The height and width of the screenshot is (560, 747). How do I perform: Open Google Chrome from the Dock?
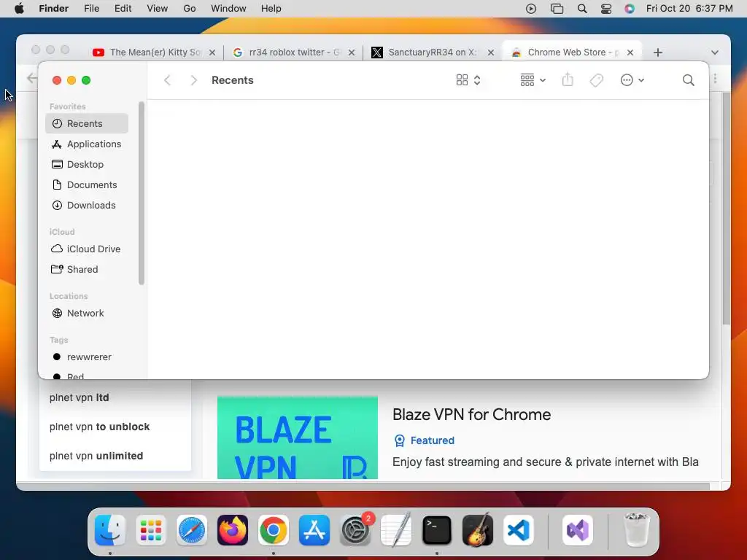274,530
